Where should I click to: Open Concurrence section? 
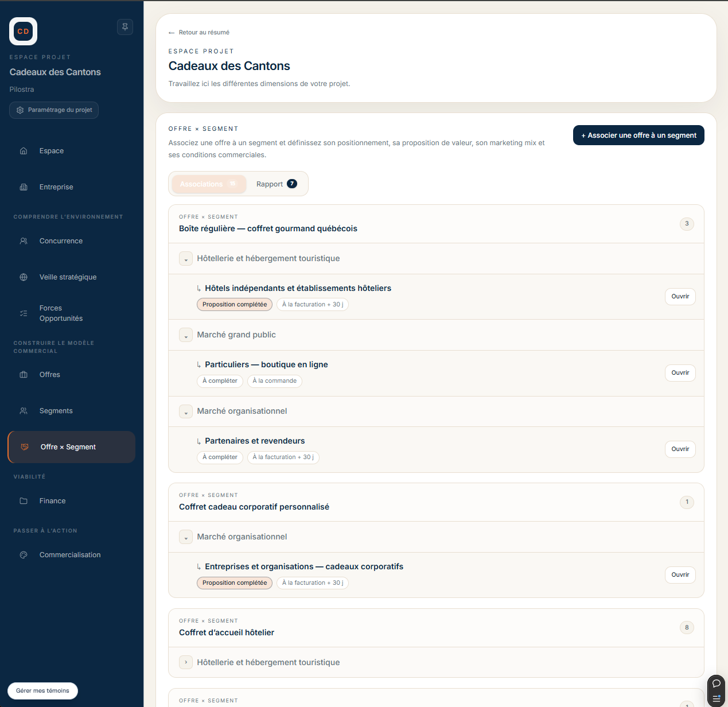pos(61,241)
